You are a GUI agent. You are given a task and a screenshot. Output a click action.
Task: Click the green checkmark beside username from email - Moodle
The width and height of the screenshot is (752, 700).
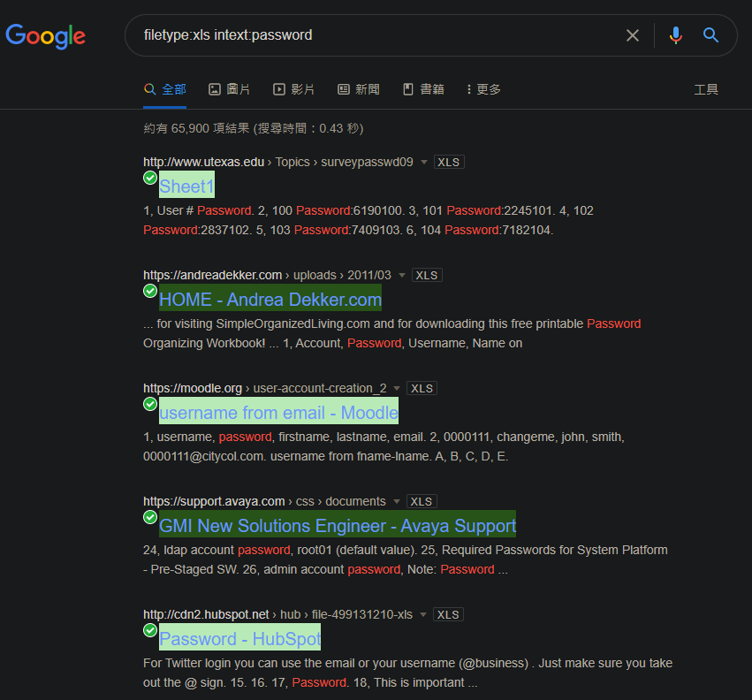pyautogui.click(x=150, y=404)
